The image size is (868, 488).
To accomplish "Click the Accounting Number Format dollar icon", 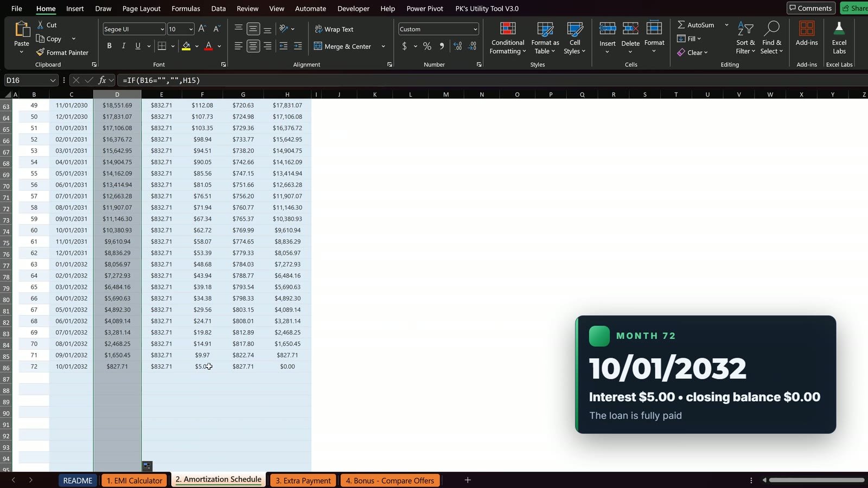I will click(x=404, y=46).
